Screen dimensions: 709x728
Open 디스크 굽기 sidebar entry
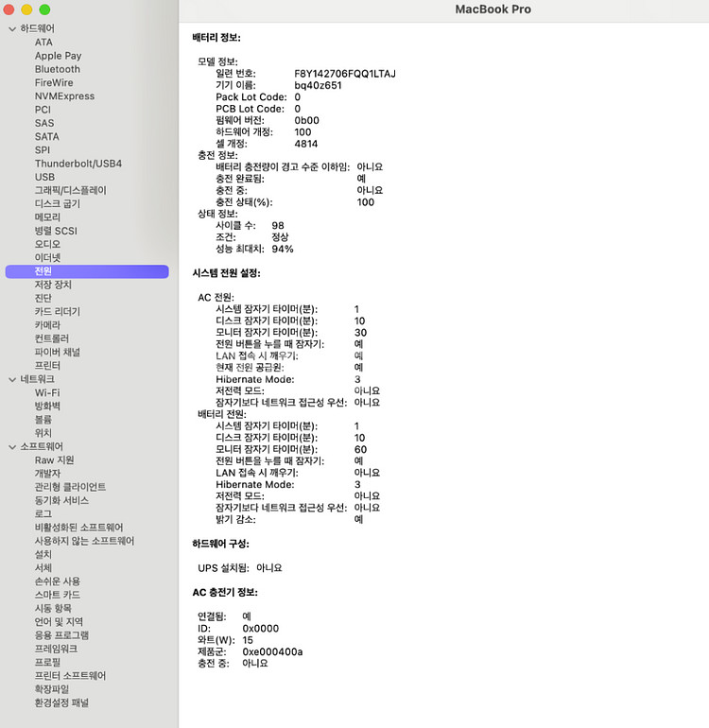click(58, 204)
